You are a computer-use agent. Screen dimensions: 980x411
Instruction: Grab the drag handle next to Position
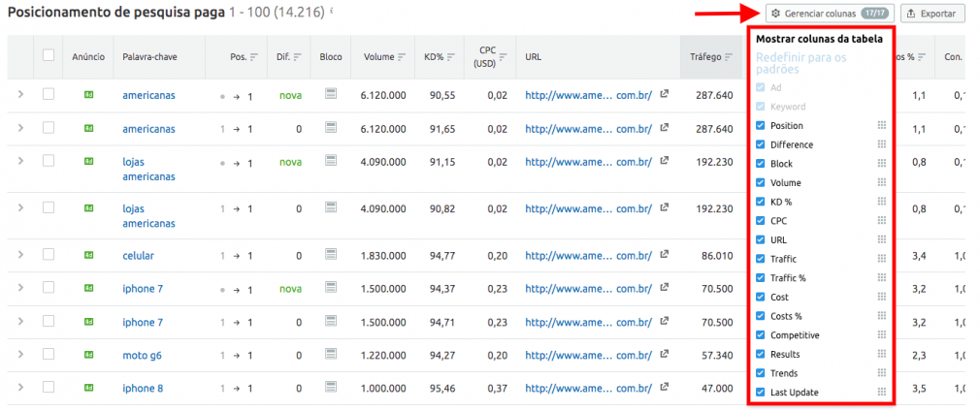pos(882,126)
